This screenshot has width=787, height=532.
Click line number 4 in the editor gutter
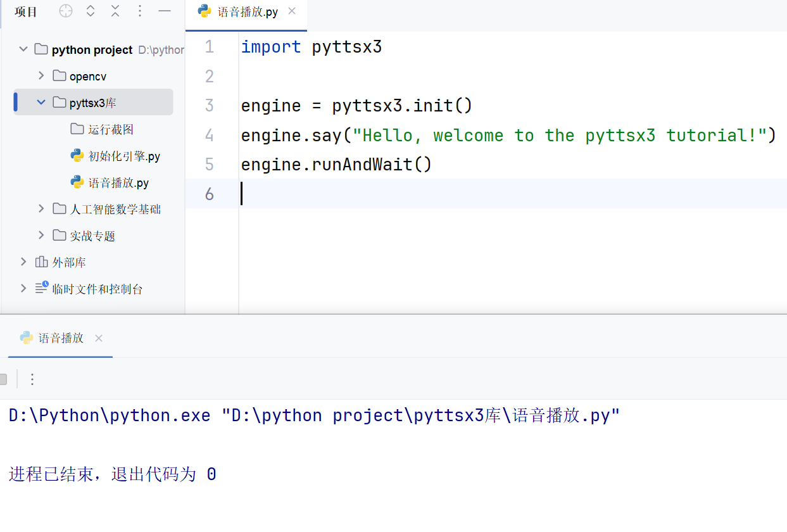click(209, 135)
